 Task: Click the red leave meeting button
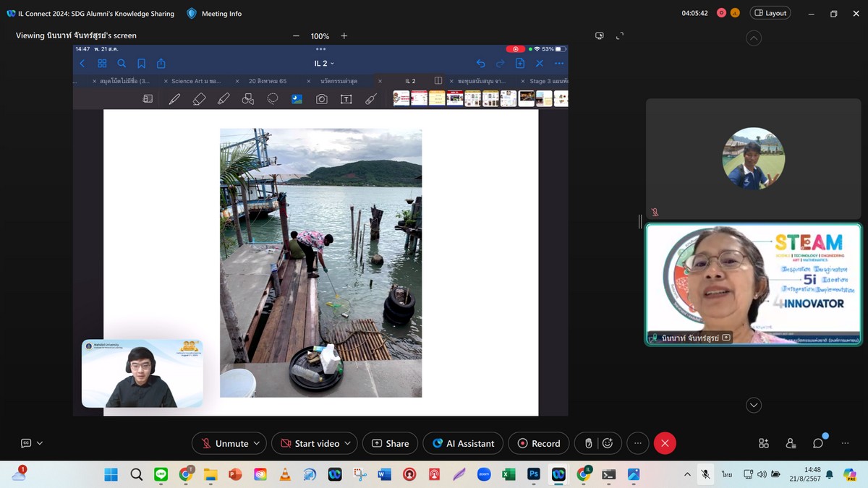pyautogui.click(x=665, y=443)
